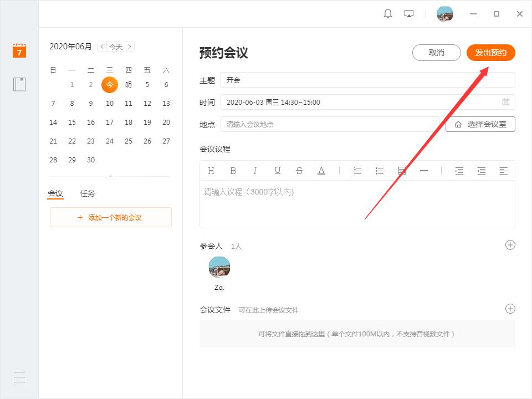532x399 pixels.
Task: Click the meeting location input field
Action: pyautogui.click(x=330, y=124)
